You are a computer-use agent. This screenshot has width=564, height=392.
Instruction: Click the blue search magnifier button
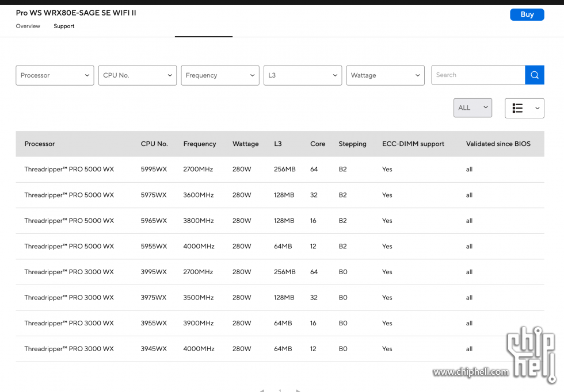tap(535, 75)
